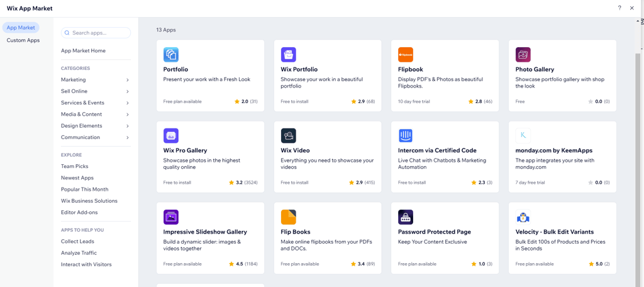Open Password Protected Page title
This screenshot has height=287, width=644.
[435, 232]
